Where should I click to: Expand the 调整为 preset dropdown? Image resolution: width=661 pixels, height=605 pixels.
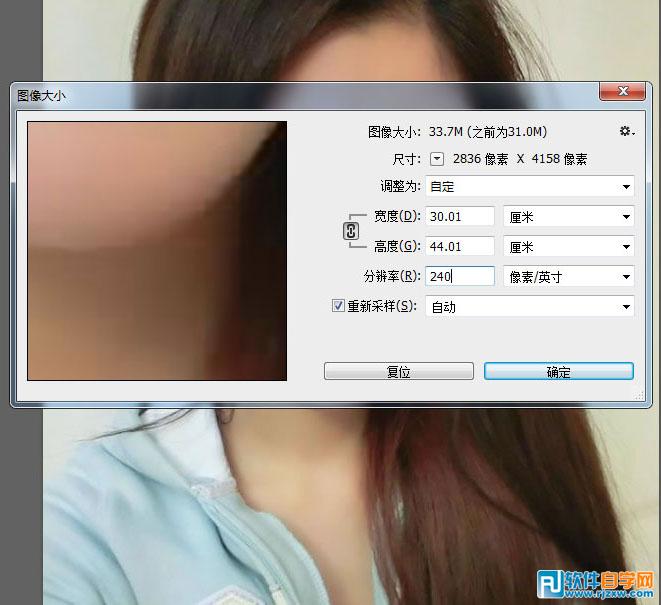click(x=530, y=186)
